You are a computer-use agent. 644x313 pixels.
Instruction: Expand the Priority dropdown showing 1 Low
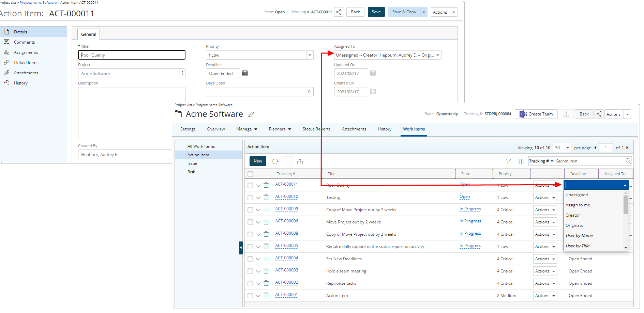coord(310,55)
